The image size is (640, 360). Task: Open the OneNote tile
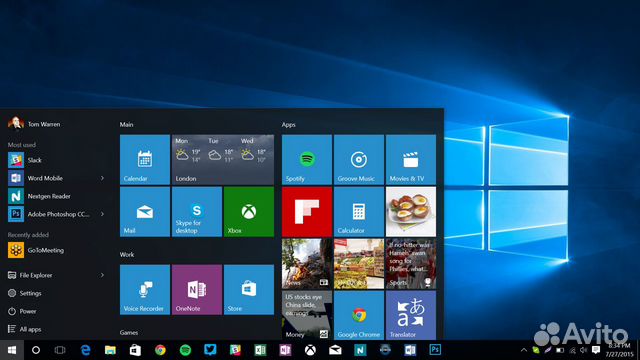click(x=197, y=290)
